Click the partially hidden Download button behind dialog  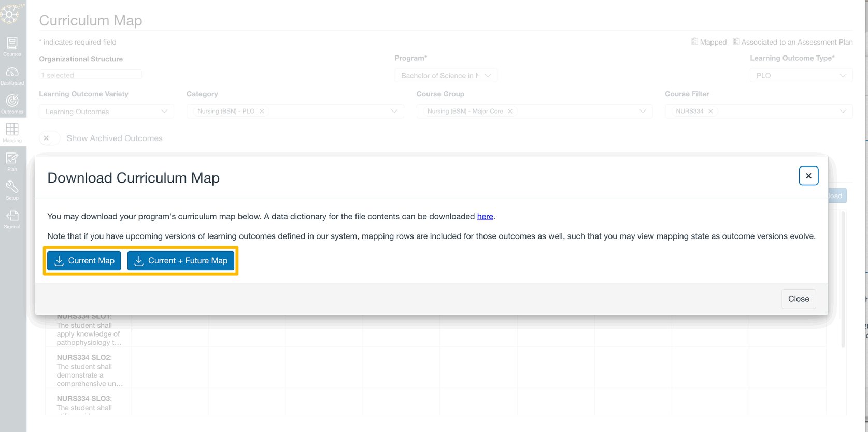pos(837,196)
